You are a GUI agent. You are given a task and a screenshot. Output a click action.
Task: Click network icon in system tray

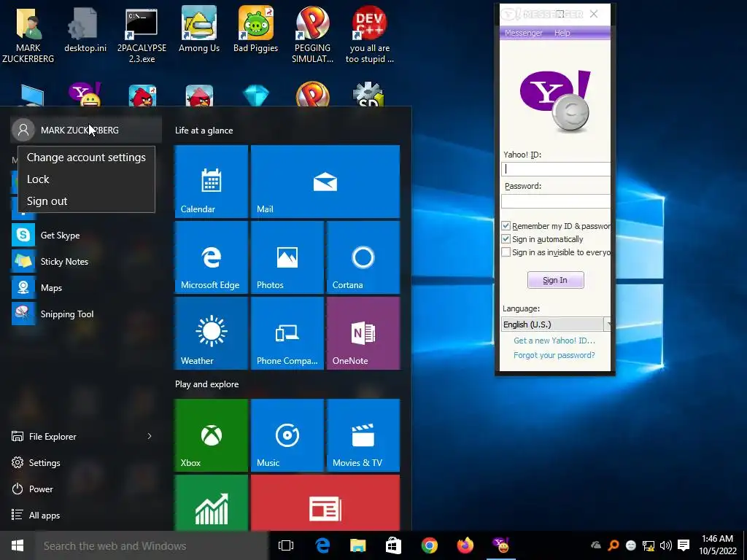click(x=649, y=545)
